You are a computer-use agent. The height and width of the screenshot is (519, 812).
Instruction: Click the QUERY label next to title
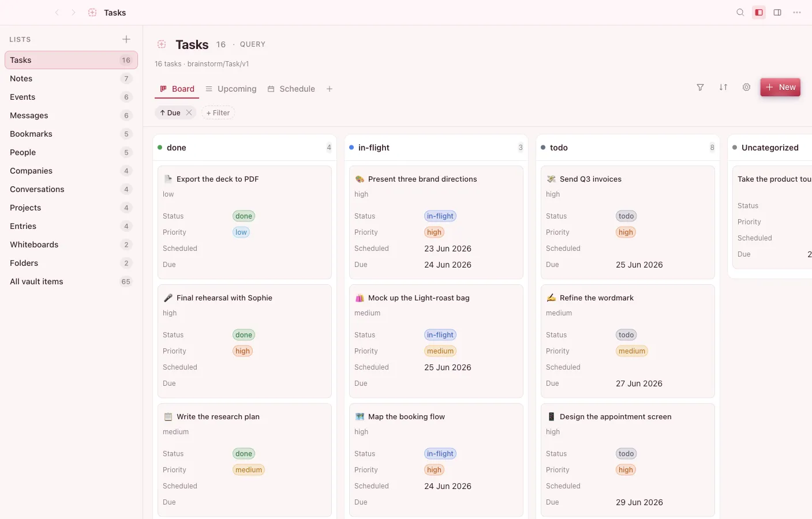(x=253, y=44)
